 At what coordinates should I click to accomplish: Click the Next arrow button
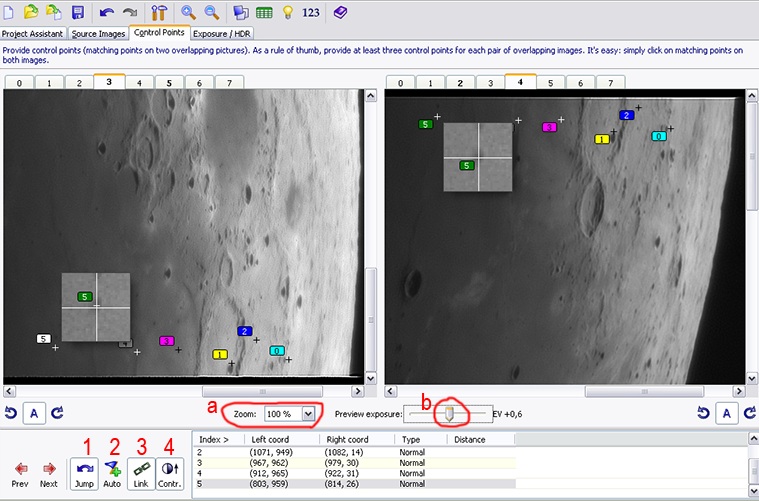pos(48,472)
